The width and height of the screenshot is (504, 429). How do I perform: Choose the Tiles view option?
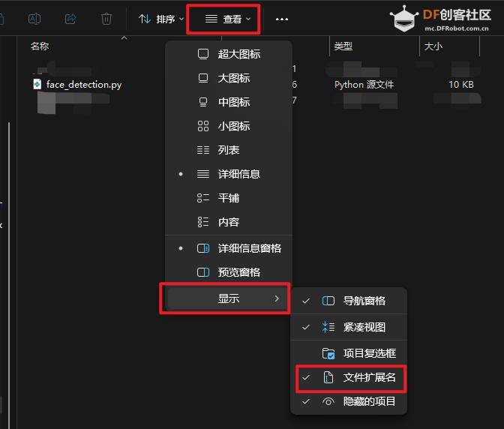(229, 198)
